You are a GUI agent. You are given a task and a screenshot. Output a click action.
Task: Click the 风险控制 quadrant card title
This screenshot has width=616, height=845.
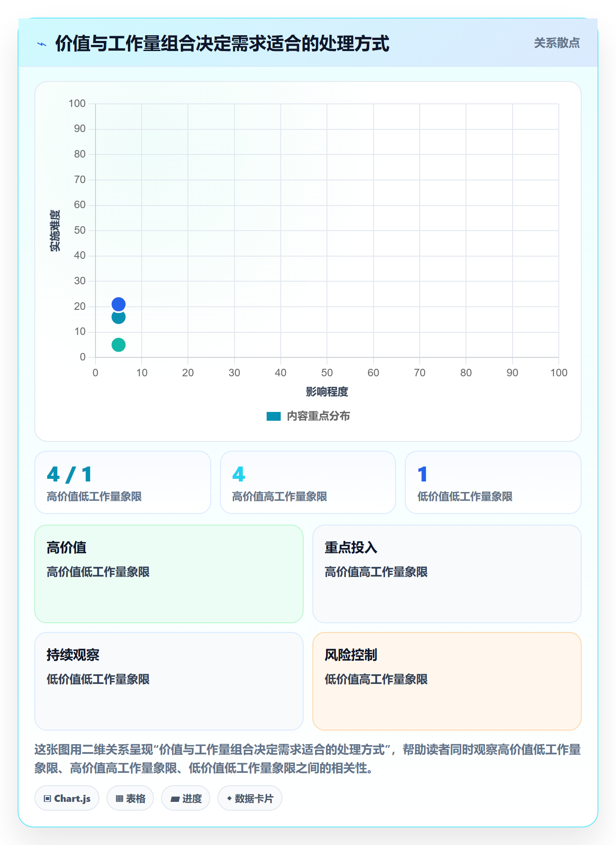[x=351, y=655]
